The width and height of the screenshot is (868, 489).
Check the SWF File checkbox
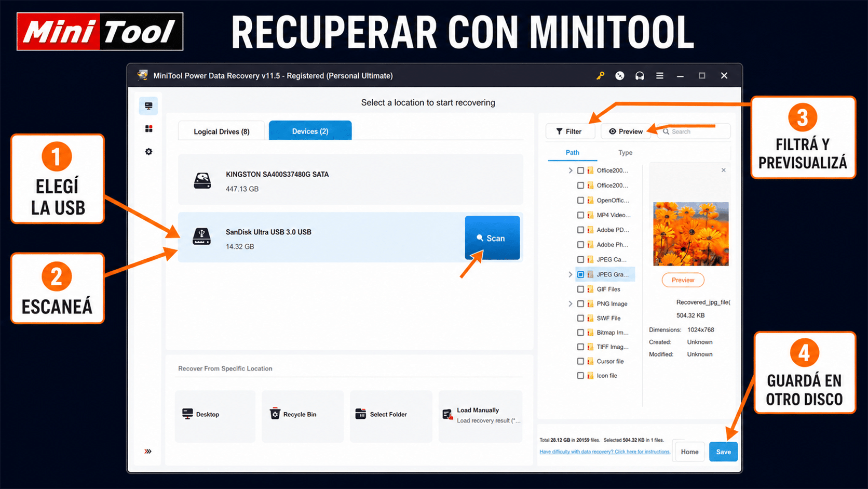(x=580, y=318)
